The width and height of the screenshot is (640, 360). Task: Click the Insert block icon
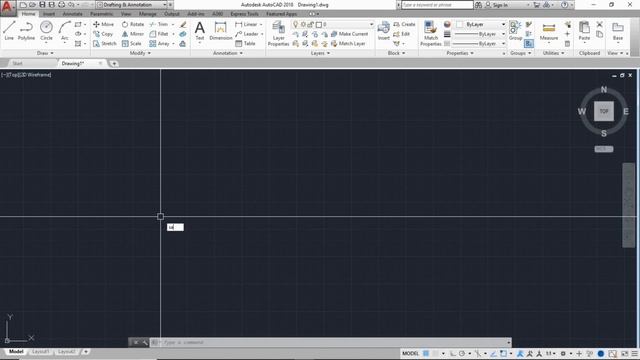pyautogui.click(x=383, y=31)
